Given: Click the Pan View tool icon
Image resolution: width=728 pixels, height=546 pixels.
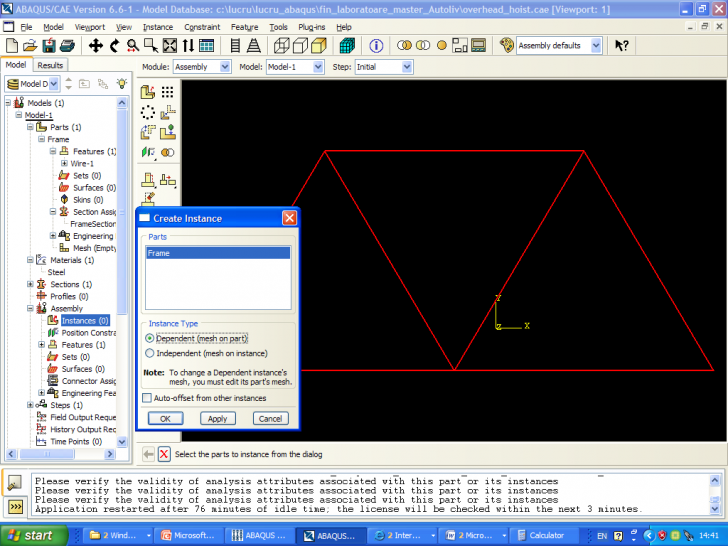Looking at the screenshot, I should coord(96,46).
